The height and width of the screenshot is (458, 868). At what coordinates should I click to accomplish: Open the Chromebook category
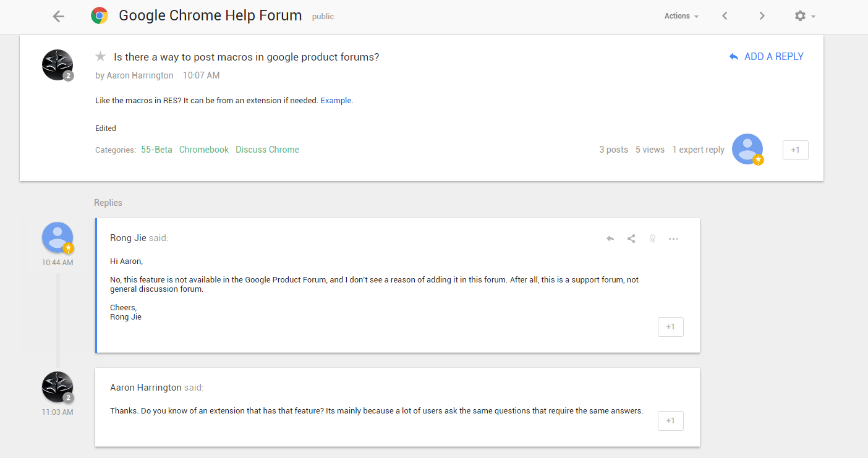(204, 150)
